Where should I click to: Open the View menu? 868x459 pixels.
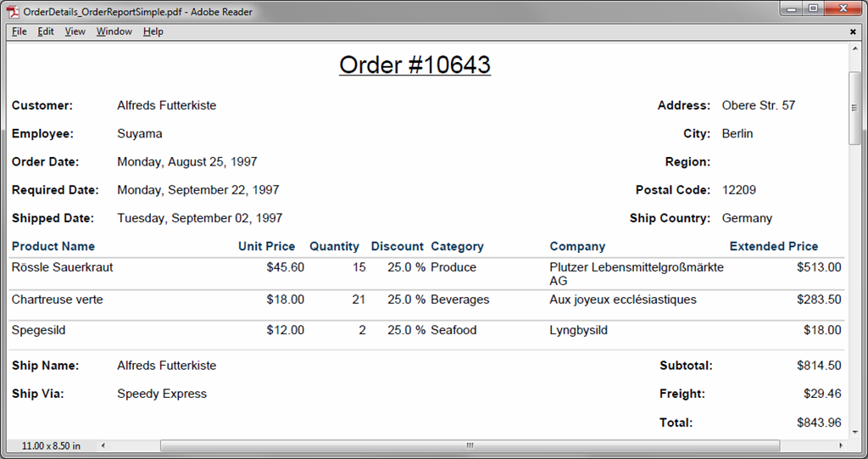(x=75, y=31)
